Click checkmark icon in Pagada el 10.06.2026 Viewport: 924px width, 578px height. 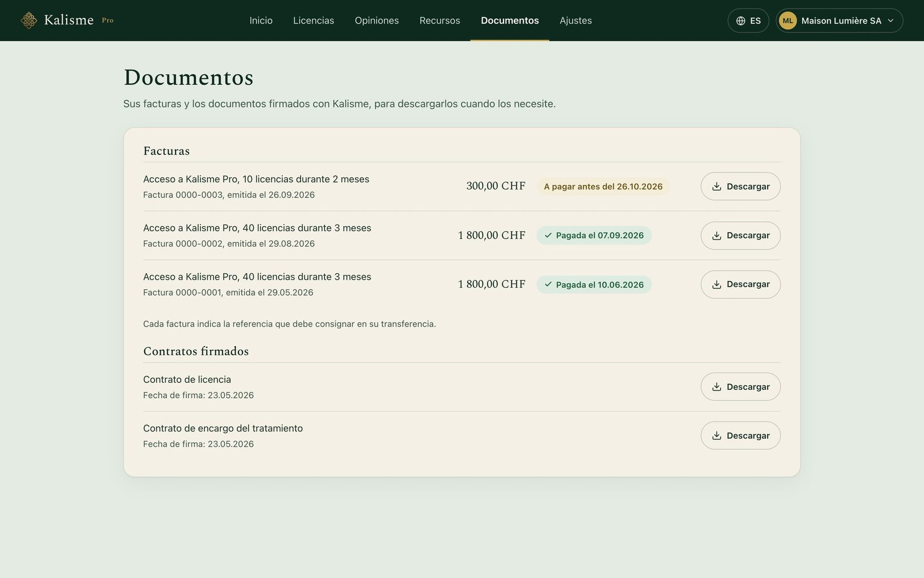tap(548, 284)
